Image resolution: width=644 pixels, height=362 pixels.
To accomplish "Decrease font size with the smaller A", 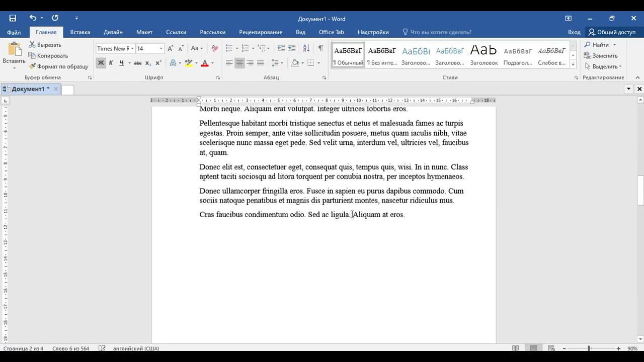I will pyautogui.click(x=180, y=48).
